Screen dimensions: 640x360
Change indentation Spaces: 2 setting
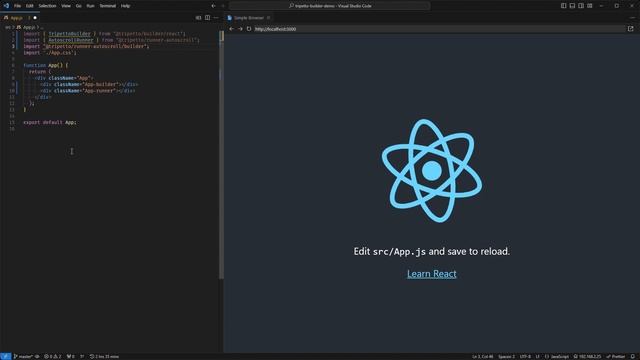coord(507,356)
